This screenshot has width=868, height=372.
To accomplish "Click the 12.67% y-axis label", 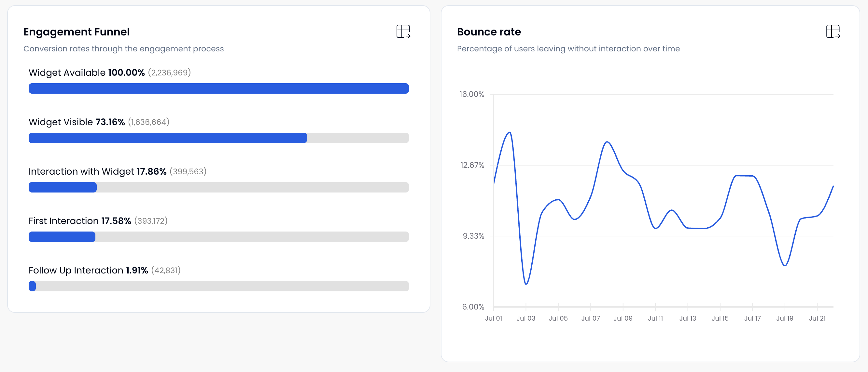I will click(x=472, y=165).
